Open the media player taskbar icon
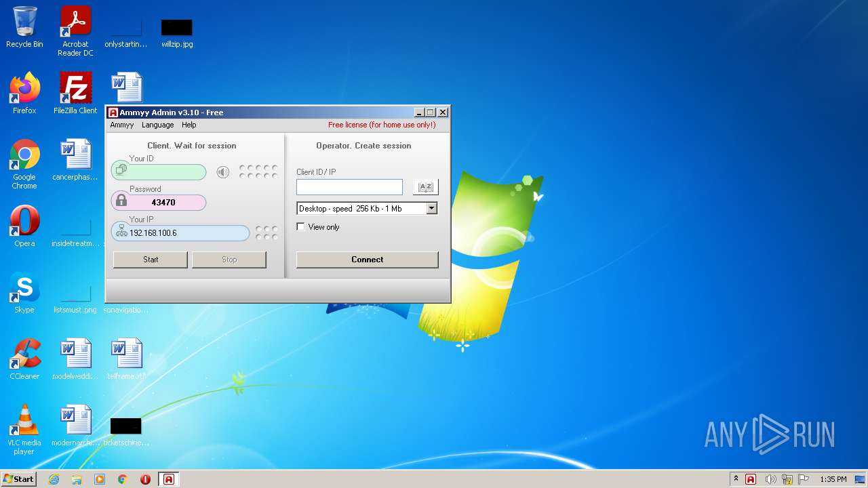Viewport: 868px width, 488px height. 100,479
